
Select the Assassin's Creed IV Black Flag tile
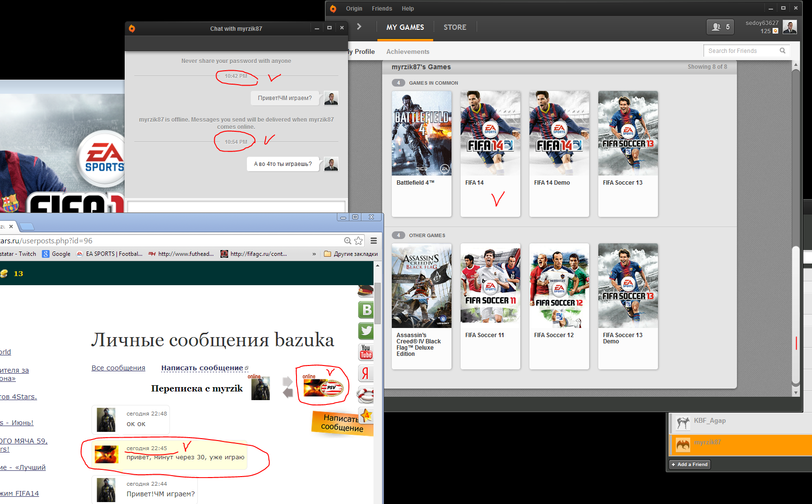[x=422, y=306]
